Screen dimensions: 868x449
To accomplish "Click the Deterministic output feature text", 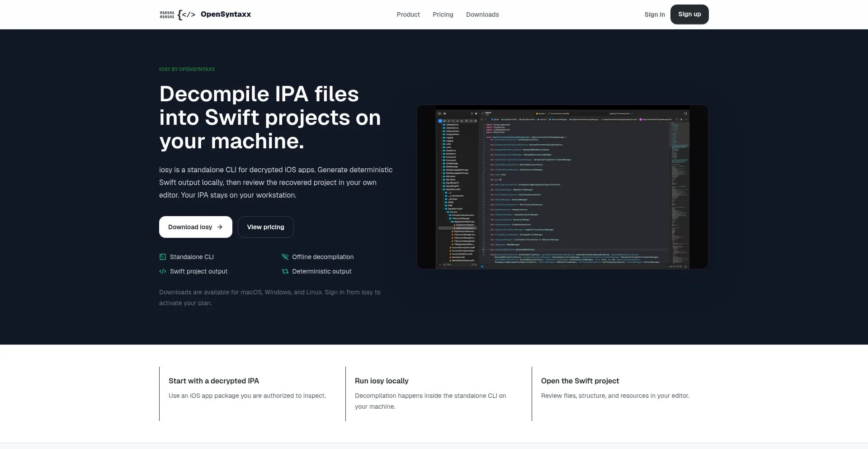I will click(322, 271).
